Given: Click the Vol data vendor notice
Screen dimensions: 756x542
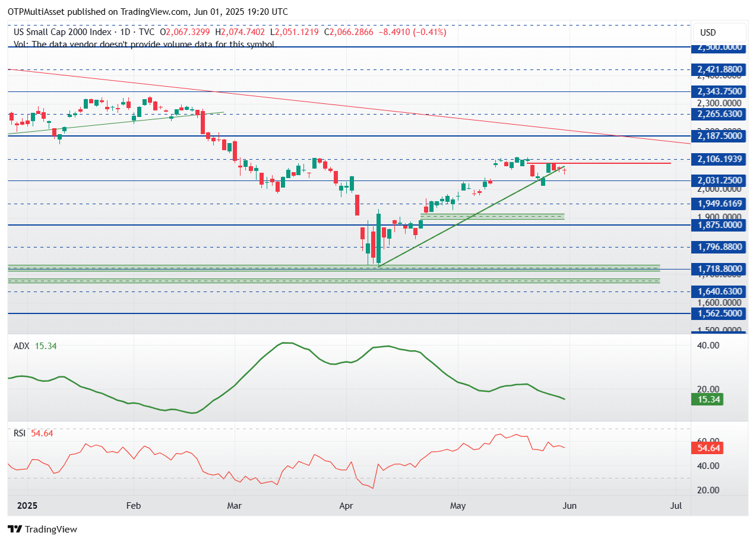Looking at the screenshot, I should pyautogui.click(x=144, y=44).
